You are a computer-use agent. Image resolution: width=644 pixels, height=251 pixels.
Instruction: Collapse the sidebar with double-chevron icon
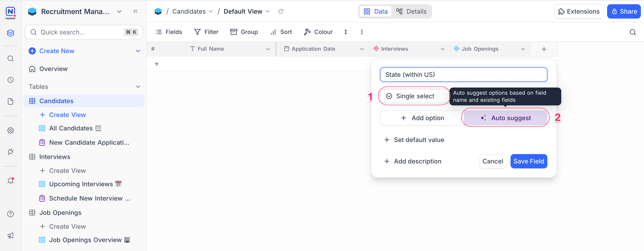(135, 11)
